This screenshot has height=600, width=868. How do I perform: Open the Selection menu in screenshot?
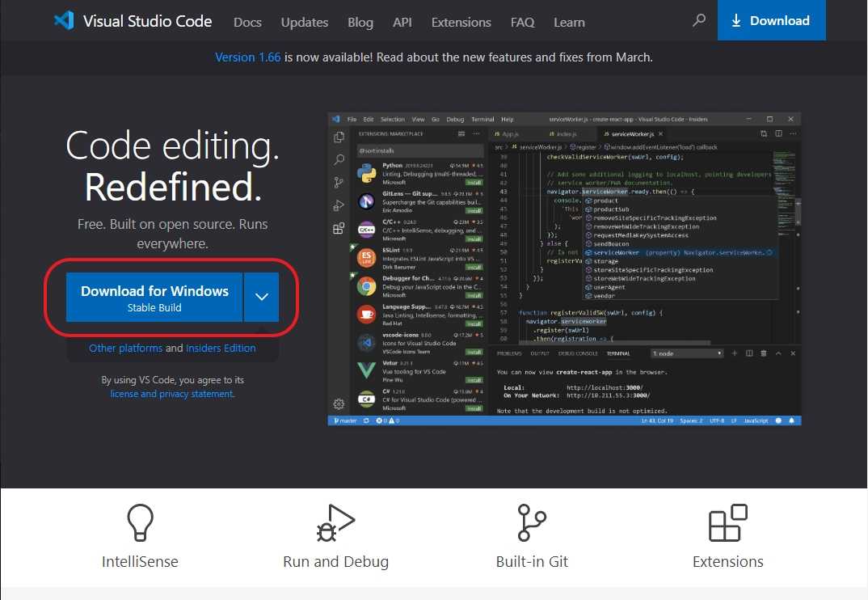pos(393,119)
